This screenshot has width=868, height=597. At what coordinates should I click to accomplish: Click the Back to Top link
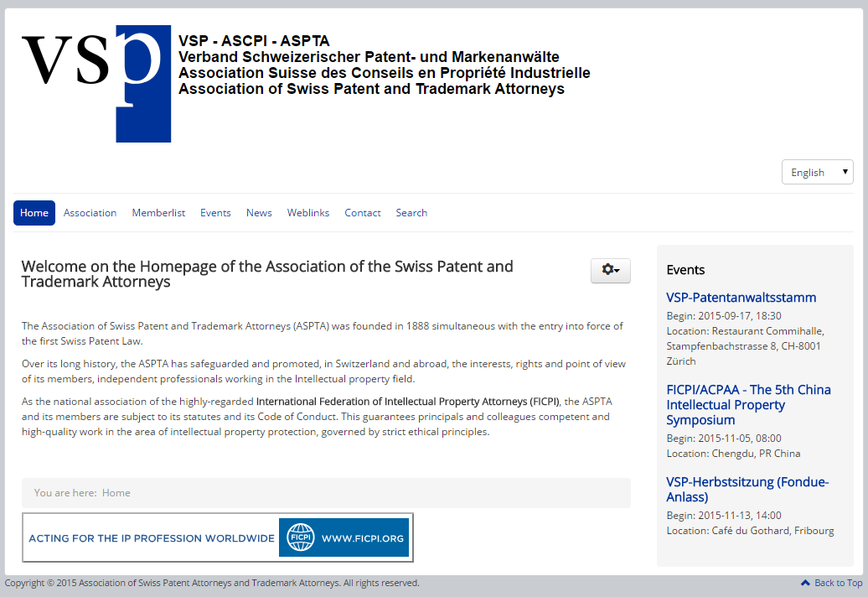coord(838,583)
